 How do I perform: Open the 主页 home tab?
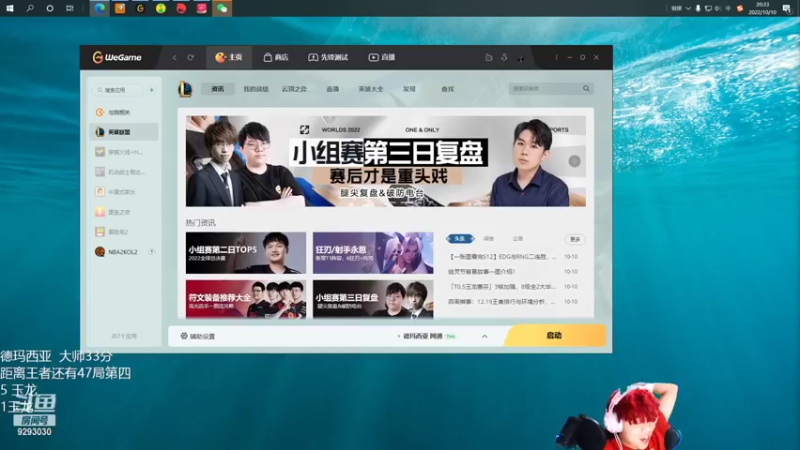(x=229, y=57)
